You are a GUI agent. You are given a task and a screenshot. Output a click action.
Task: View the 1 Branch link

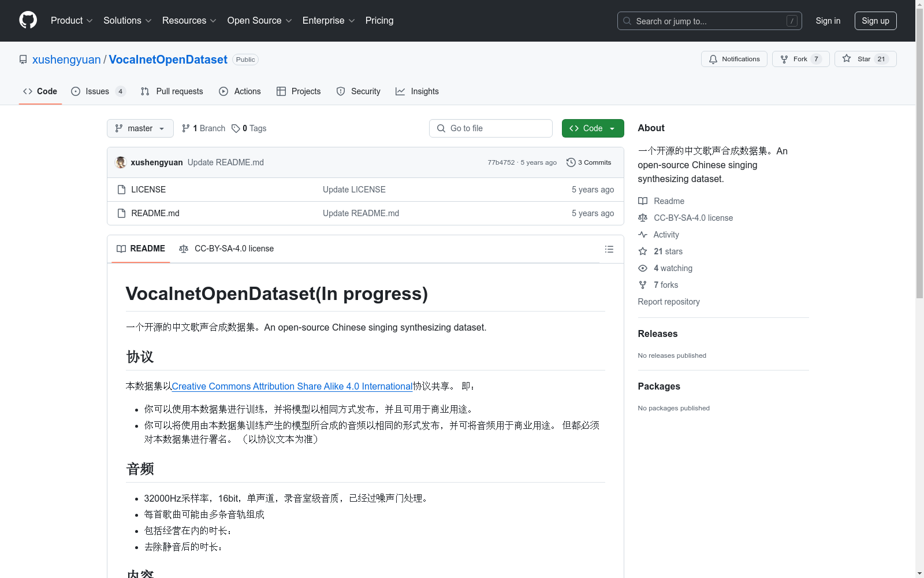203,128
